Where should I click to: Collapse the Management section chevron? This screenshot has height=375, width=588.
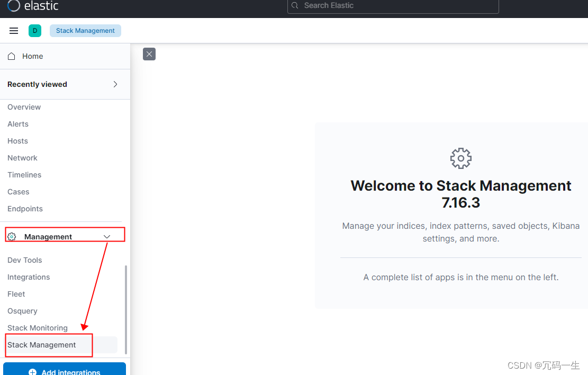(107, 237)
